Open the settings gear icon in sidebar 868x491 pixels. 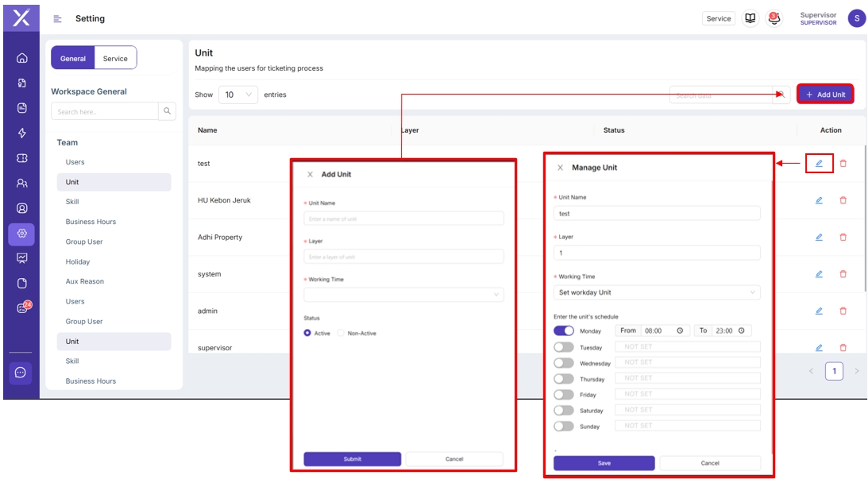click(22, 234)
